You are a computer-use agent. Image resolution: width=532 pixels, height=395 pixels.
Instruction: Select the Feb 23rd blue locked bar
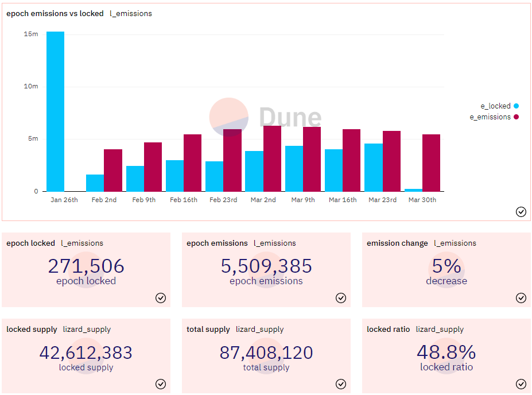coord(215,176)
